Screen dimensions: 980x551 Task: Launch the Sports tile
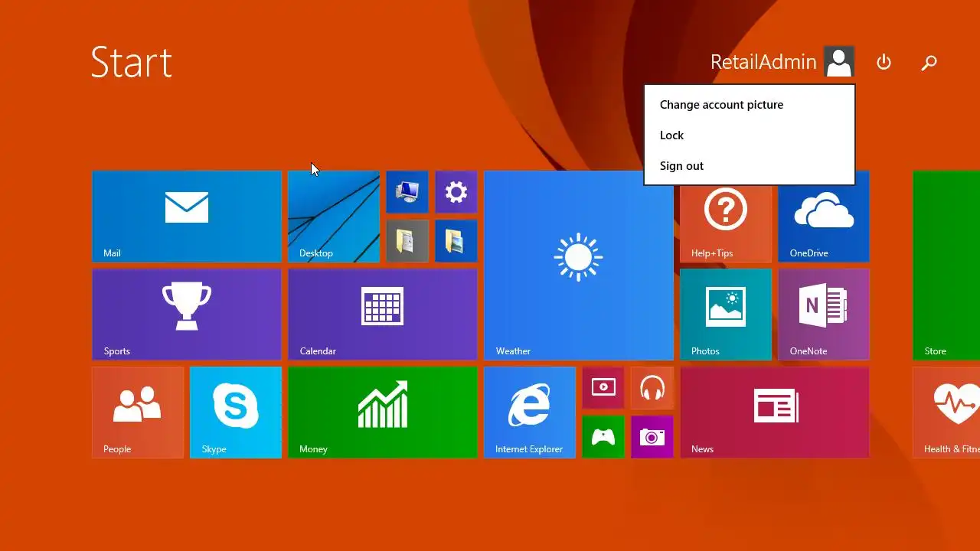tap(187, 315)
